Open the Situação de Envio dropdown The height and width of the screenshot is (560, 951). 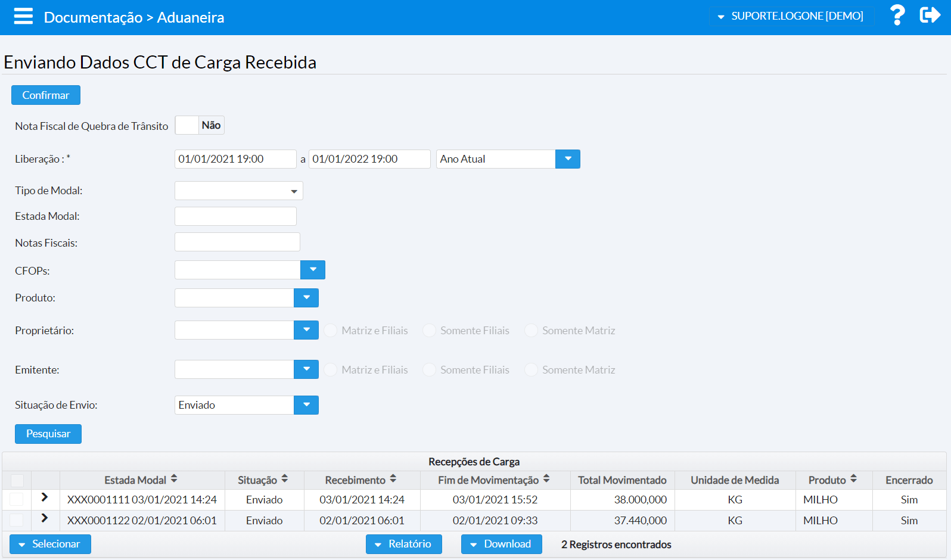point(306,405)
